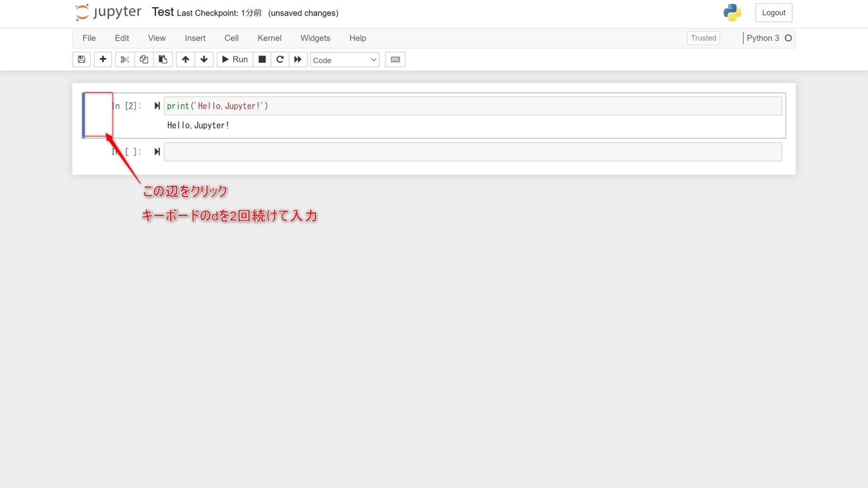Open the View menu
The width and height of the screenshot is (868, 488).
coord(157,38)
